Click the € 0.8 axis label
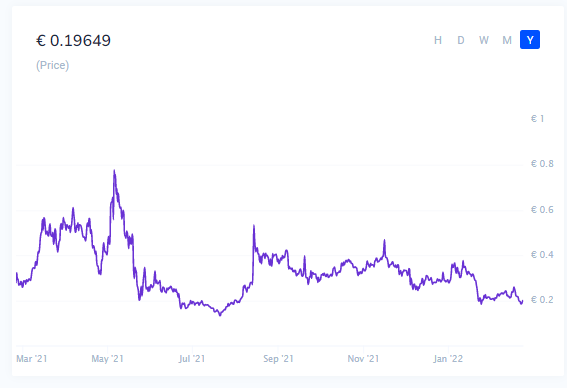This screenshot has width=567, height=388. coord(542,164)
